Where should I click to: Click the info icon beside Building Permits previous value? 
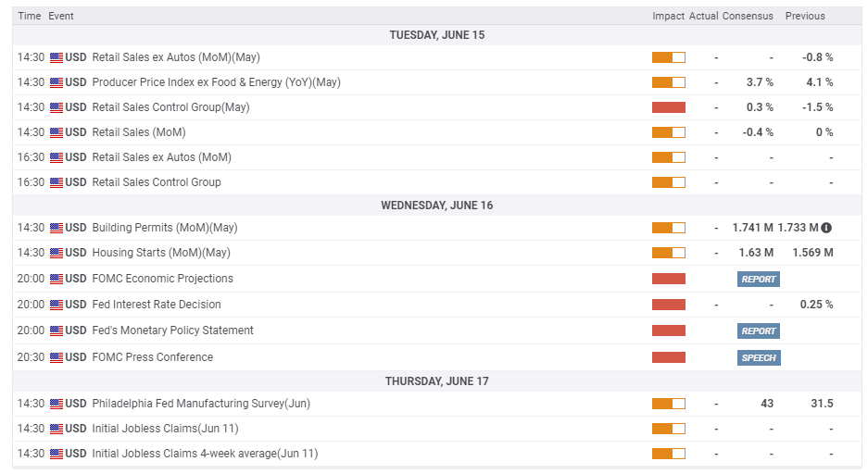click(x=826, y=228)
